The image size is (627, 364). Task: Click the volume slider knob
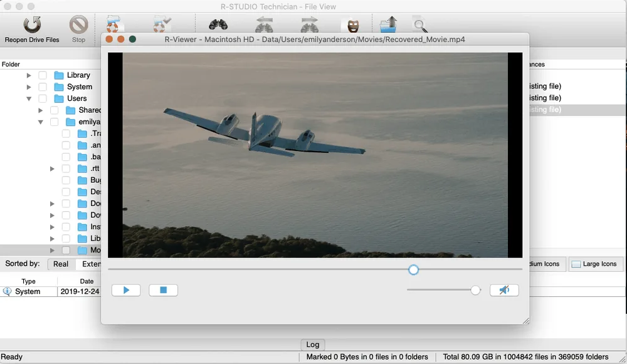click(x=475, y=290)
